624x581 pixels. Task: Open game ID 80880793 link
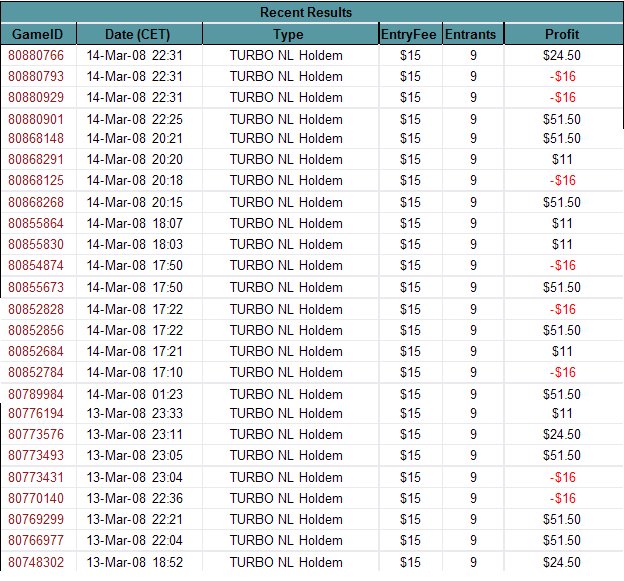(x=36, y=76)
